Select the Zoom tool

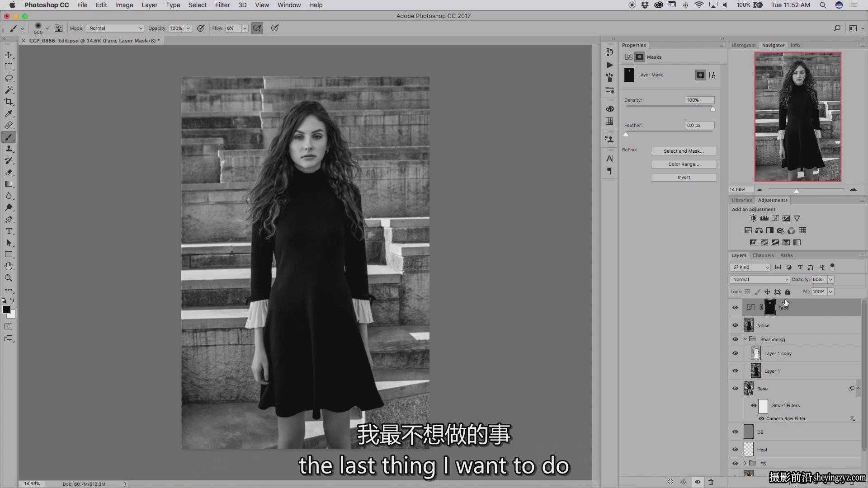click(x=9, y=278)
